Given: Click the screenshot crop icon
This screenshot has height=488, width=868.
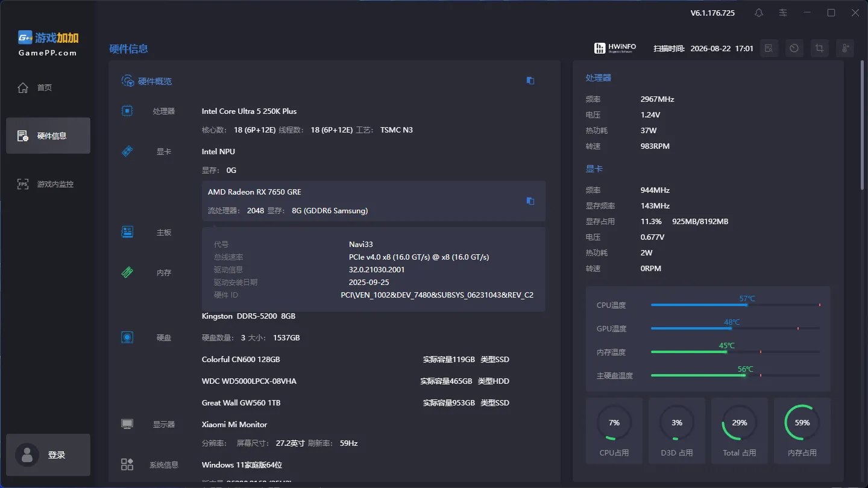Looking at the screenshot, I should [x=819, y=48].
